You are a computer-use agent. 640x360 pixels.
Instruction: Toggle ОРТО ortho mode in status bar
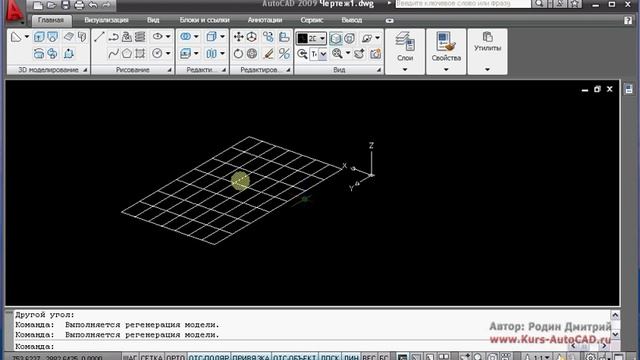pyautogui.click(x=176, y=357)
